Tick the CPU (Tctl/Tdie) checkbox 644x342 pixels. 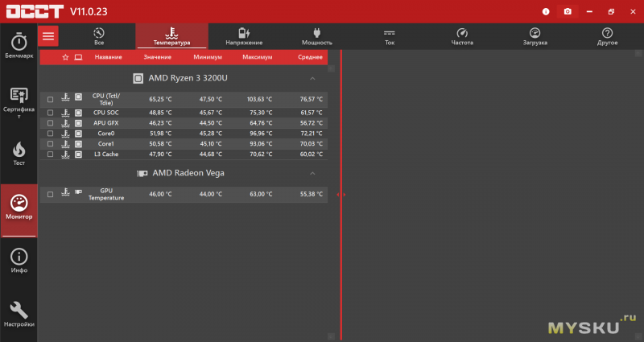(50, 99)
